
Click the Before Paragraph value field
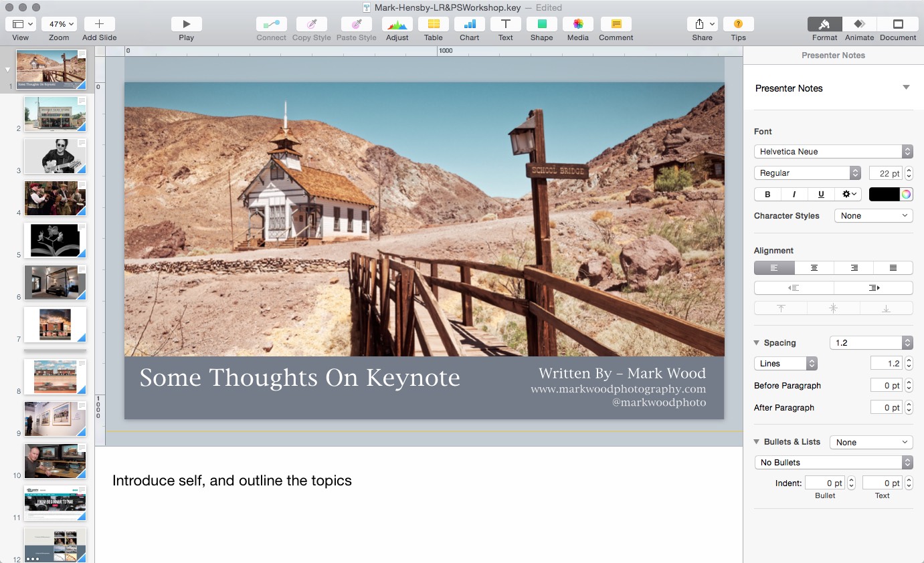(x=886, y=386)
